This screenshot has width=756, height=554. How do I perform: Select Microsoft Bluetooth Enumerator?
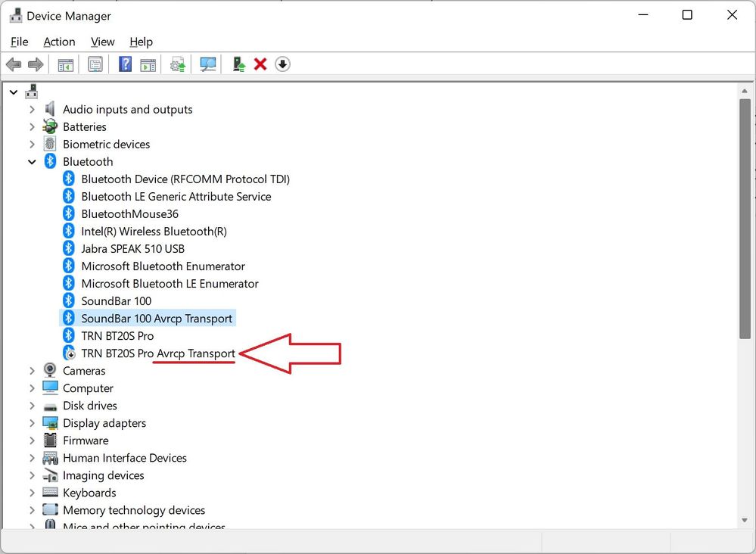tap(163, 266)
